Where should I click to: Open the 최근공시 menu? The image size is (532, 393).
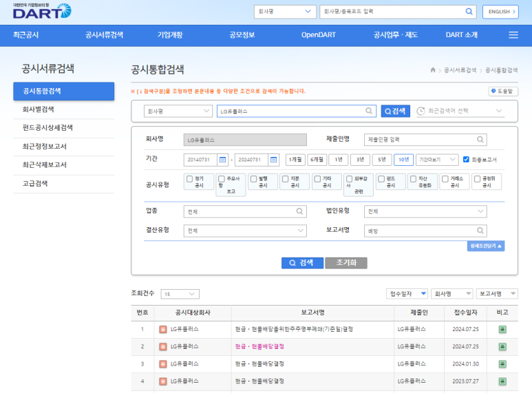[x=25, y=35]
